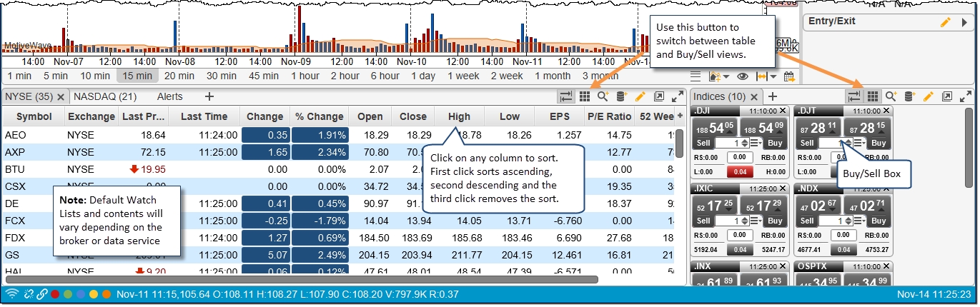
Task: Click the database add icon in Indices panel
Action: (910, 96)
